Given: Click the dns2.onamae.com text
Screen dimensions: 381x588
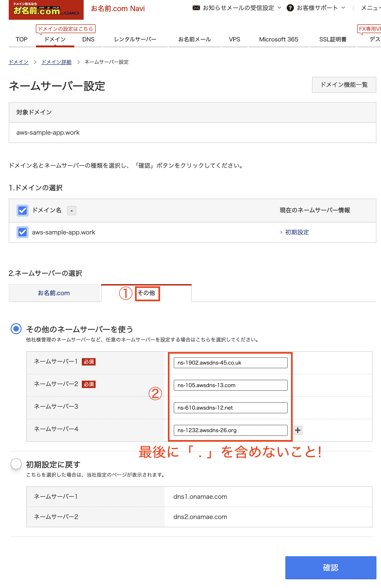Looking at the screenshot, I should point(200,517).
